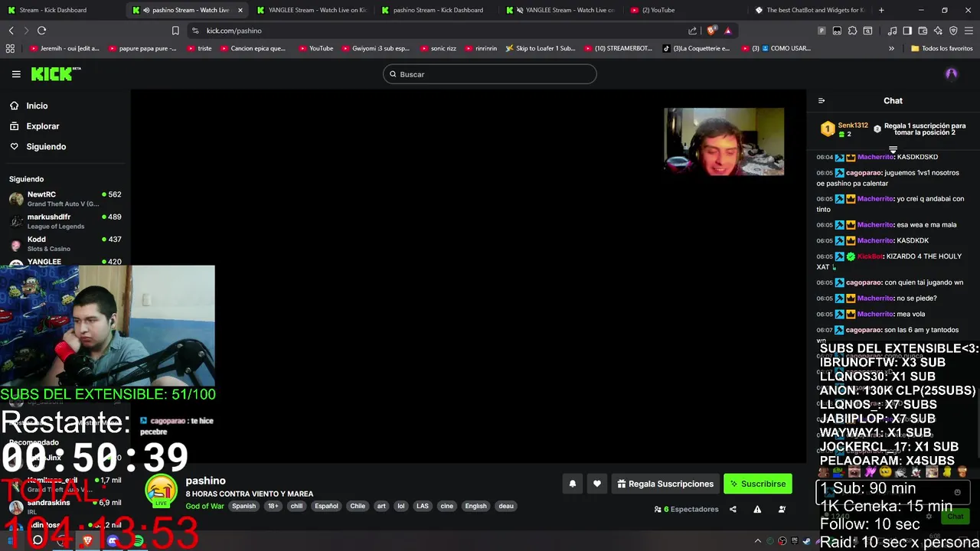Click the share page icon in address bar
This screenshot has height=551, width=980.
(693, 31)
